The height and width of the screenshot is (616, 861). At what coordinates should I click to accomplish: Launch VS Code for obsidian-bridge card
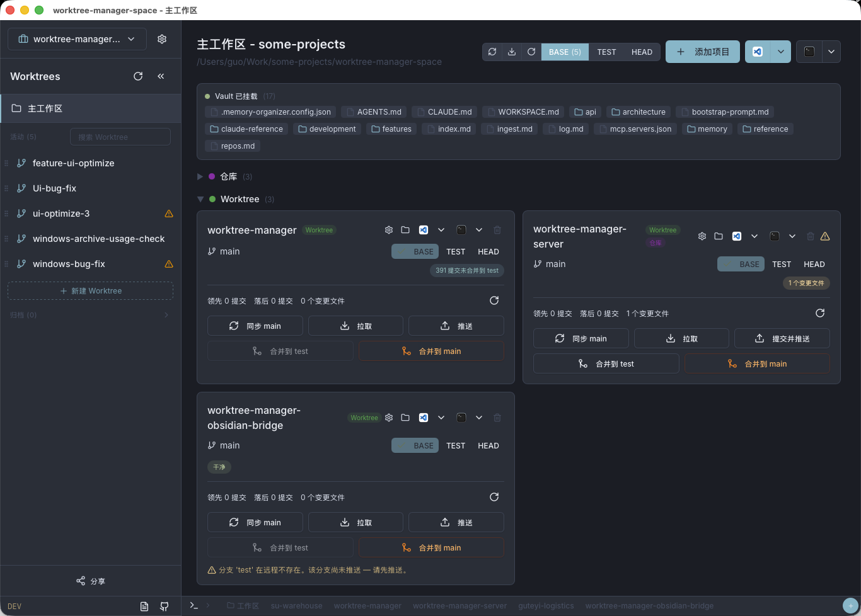[424, 418]
